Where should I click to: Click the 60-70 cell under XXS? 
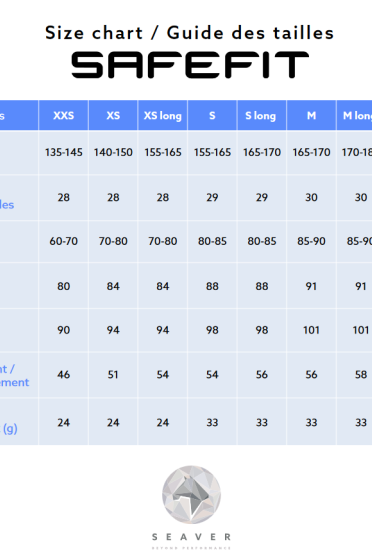point(63,241)
